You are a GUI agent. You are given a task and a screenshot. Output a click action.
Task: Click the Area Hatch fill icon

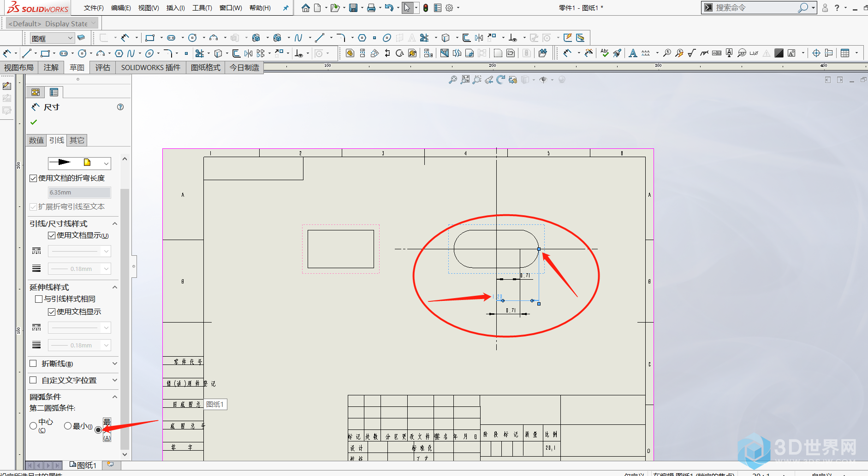[779, 53]
